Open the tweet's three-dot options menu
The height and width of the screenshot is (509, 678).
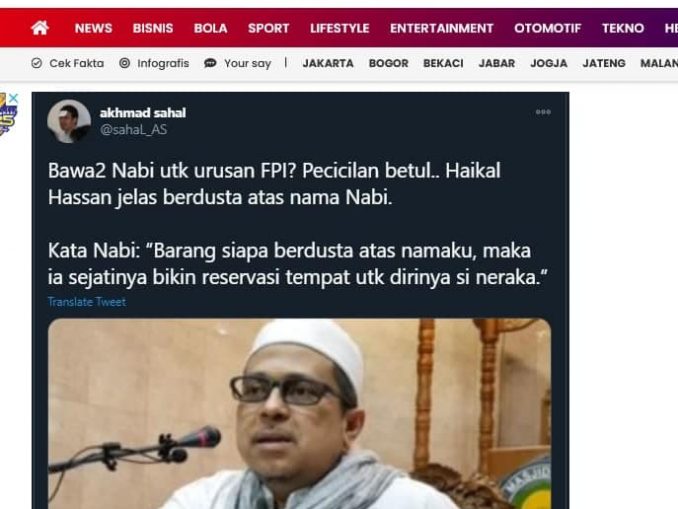click(543, 112)
